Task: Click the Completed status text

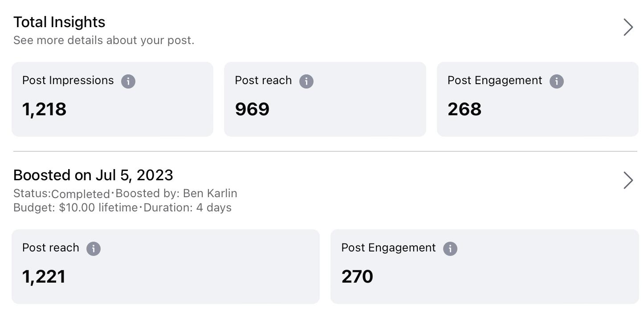Action: 80,194
